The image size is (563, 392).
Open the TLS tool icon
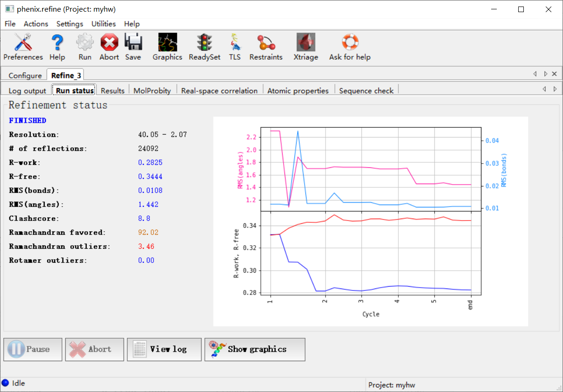click(235, 42)
